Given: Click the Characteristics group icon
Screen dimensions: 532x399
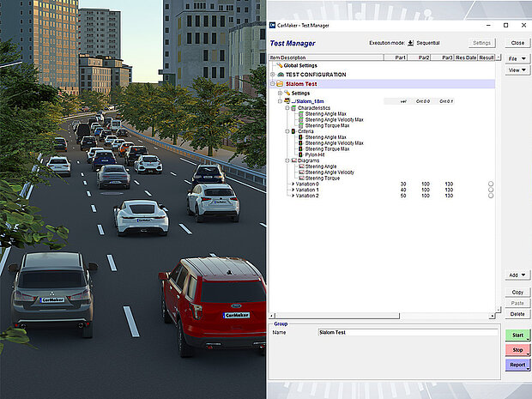Looking at the screenshot, I should tap(294, 109).
